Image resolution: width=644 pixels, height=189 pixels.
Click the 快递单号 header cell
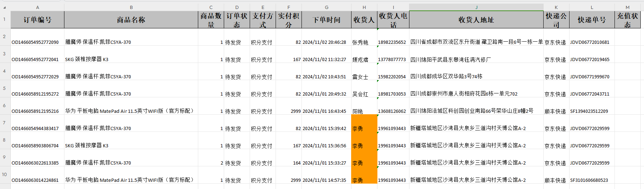(592, 20)
